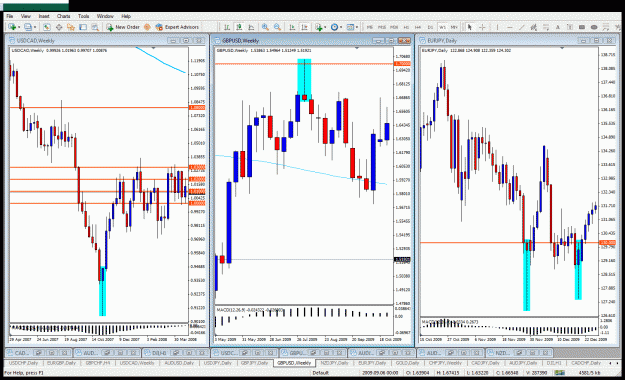Open the Insert menu
This screenshot has height=380, width=625.
click(44, 16)
